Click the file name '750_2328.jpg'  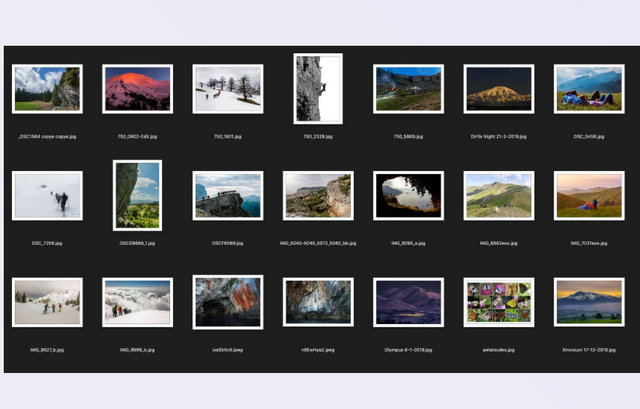point(318,137)
